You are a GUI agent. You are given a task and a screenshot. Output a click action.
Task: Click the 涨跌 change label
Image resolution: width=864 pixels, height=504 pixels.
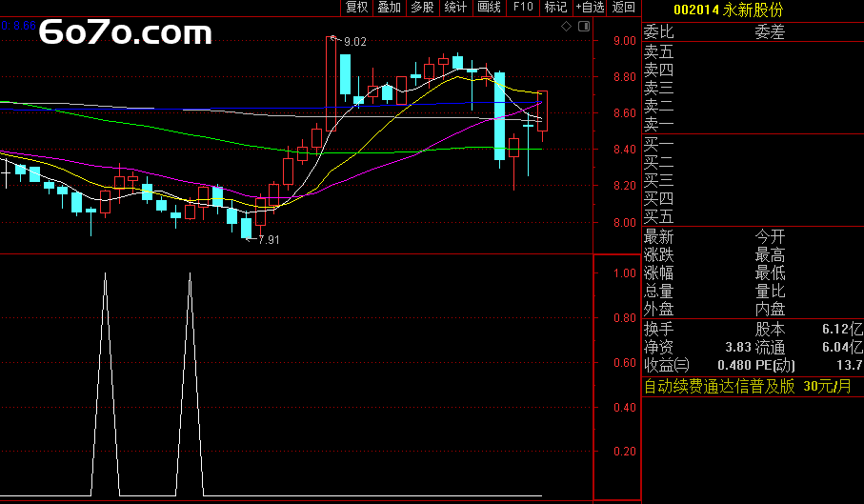[x=658, y=255]
